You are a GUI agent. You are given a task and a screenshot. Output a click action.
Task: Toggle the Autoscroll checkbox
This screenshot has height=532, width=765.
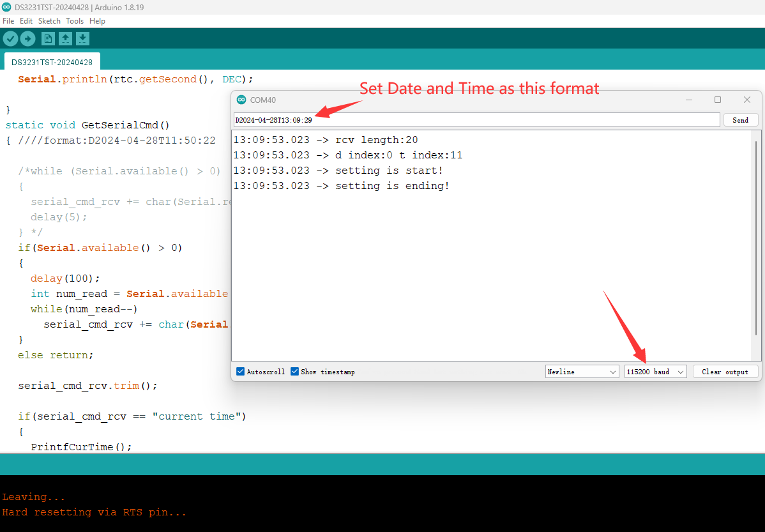[x=241, y=372]
